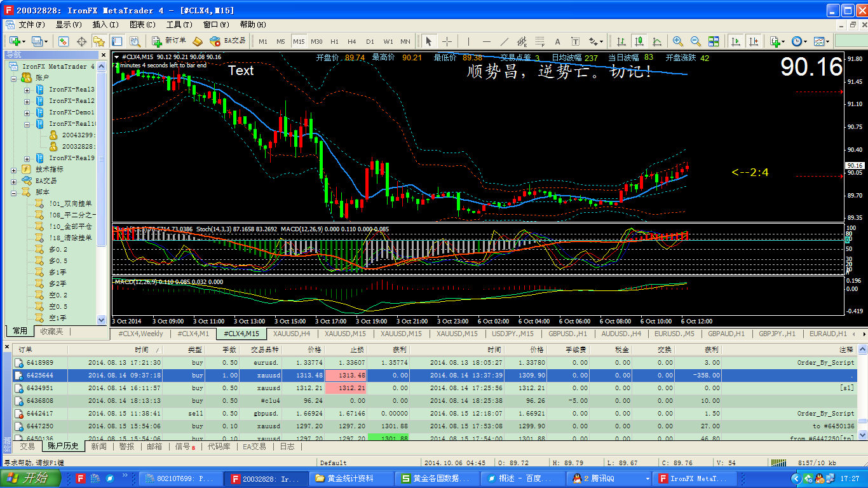Open the 文件(F) menu

(32, 25)
